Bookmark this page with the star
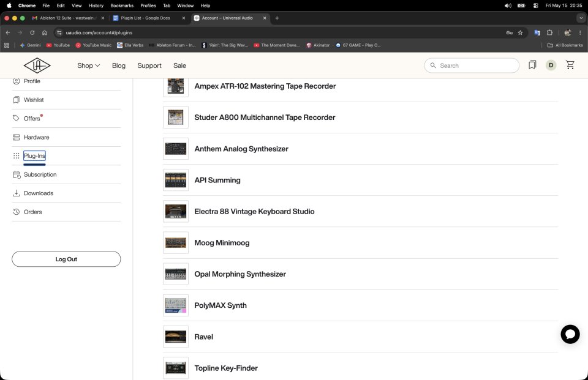The image size is (588, 380). tap(520, 32)
